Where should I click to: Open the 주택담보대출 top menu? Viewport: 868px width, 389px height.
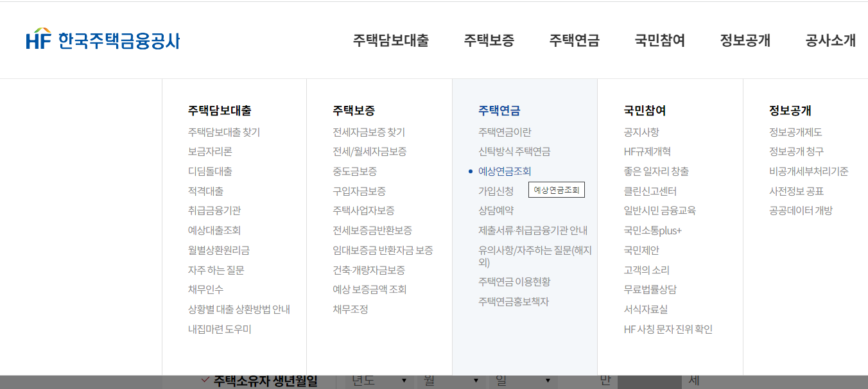click(x=391, y=40)
